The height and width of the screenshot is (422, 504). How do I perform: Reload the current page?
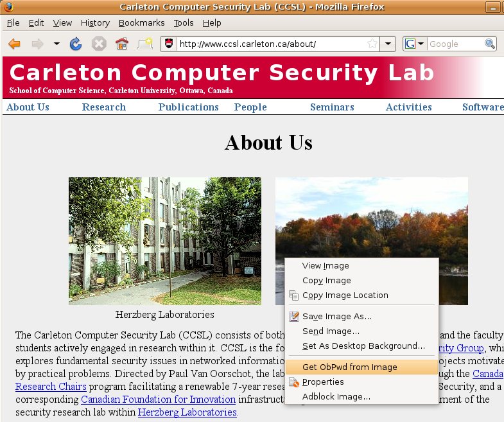click(76, 44)
